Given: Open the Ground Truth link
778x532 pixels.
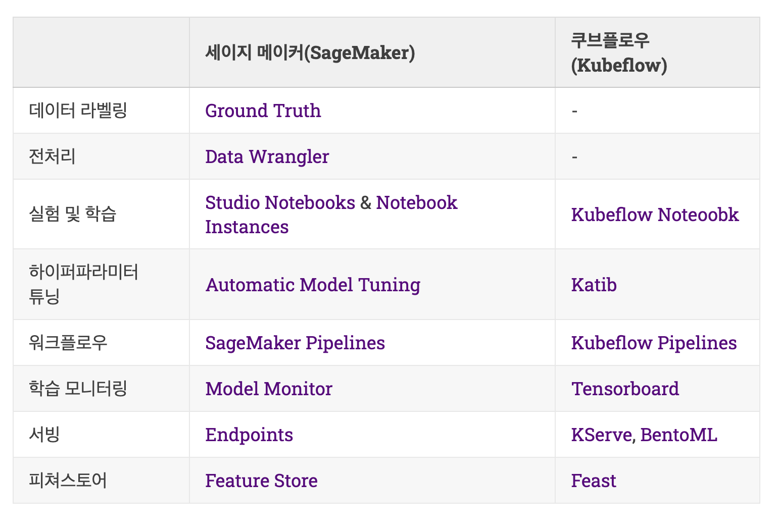Looking at the screenshot, I should [263, 111].
